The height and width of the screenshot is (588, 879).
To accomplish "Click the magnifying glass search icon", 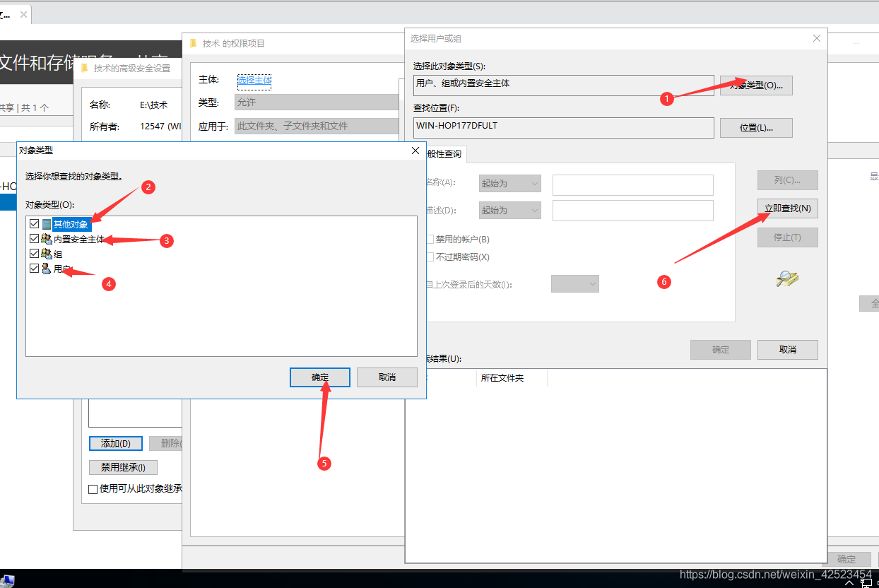I will pyautogui.click(x=786, y=279).
